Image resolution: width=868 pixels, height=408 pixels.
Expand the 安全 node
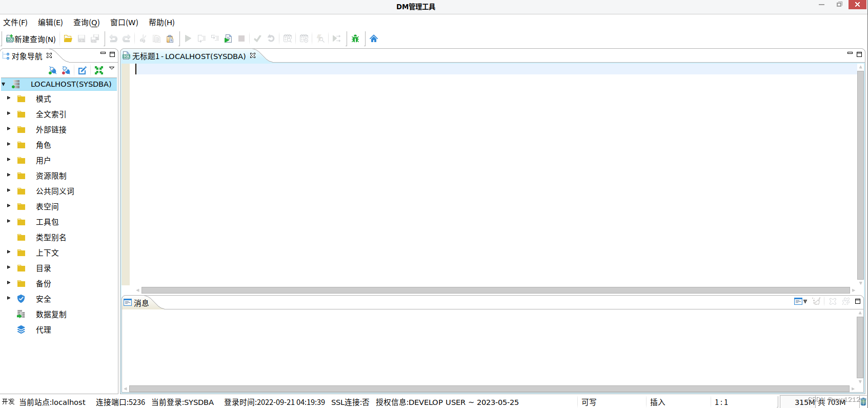(x=9, y=298)
